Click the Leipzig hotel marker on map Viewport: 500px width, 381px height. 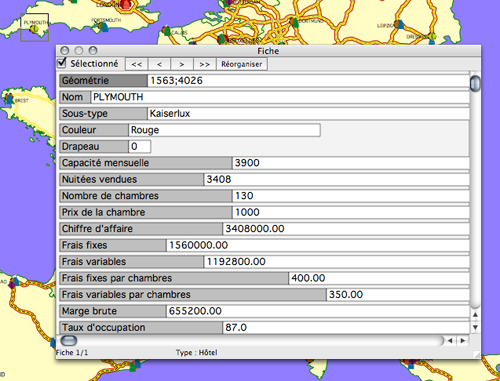tap(399, 24)
